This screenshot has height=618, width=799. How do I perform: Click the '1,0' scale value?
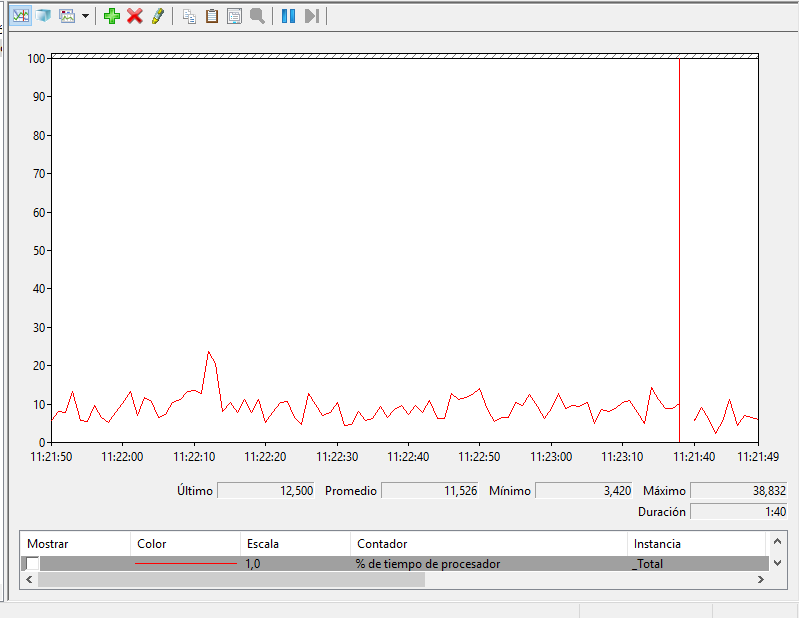pos(253,564)
